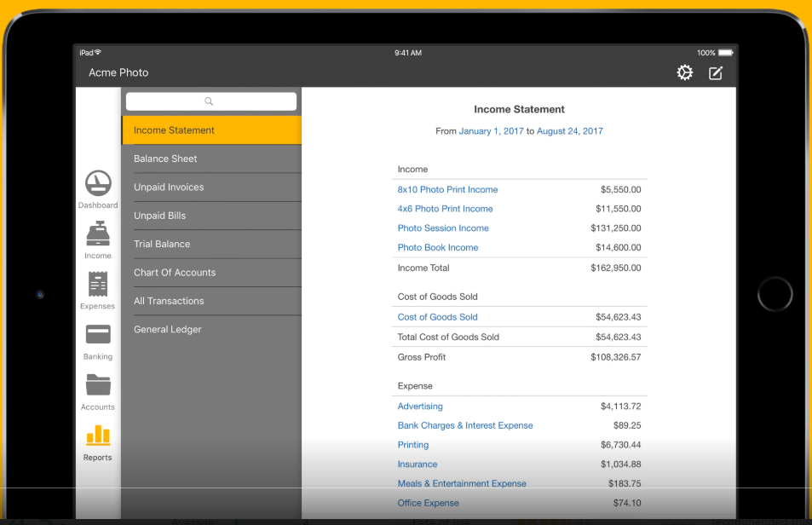Open the Advertising expense details
This screenshot has height=525, width=812.
click(420, 406)
